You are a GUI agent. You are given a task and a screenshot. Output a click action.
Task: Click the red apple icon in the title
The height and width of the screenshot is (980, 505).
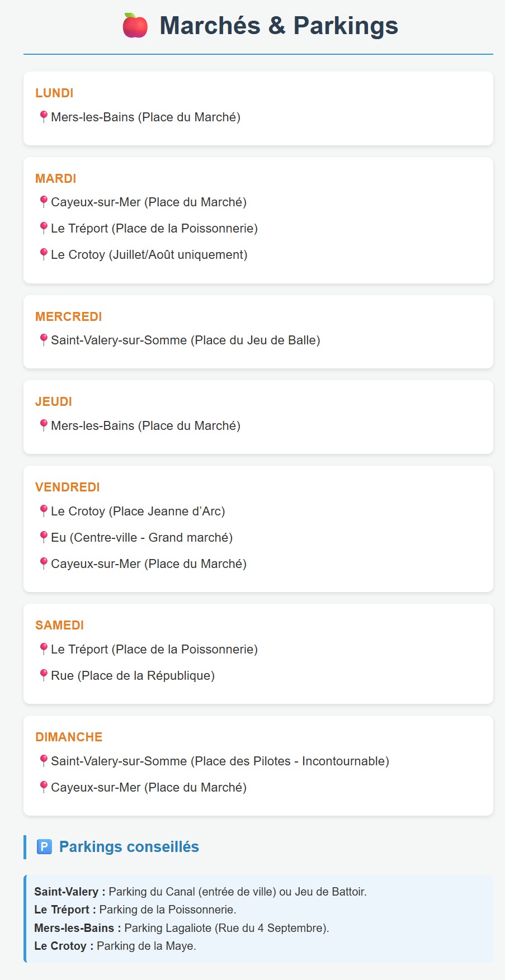135,26
